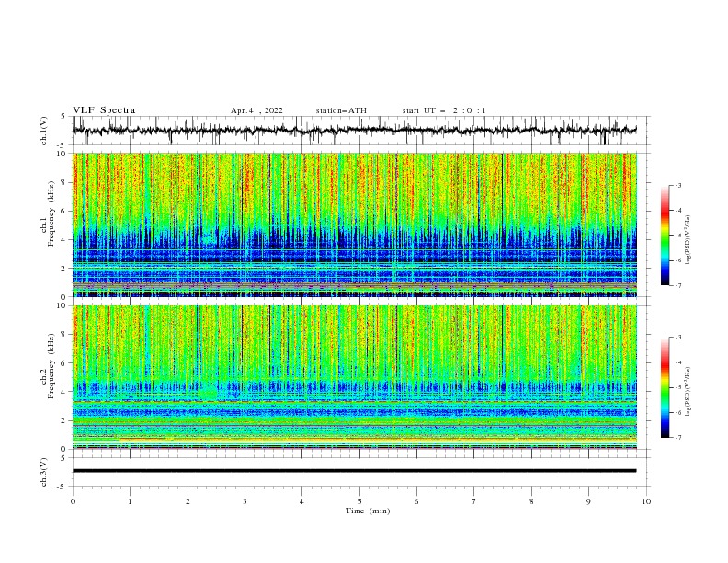The image size is (728, 563).
Task: Select the ch.2 "Frequency (kHz)" axis label
Action: point(51,366)
